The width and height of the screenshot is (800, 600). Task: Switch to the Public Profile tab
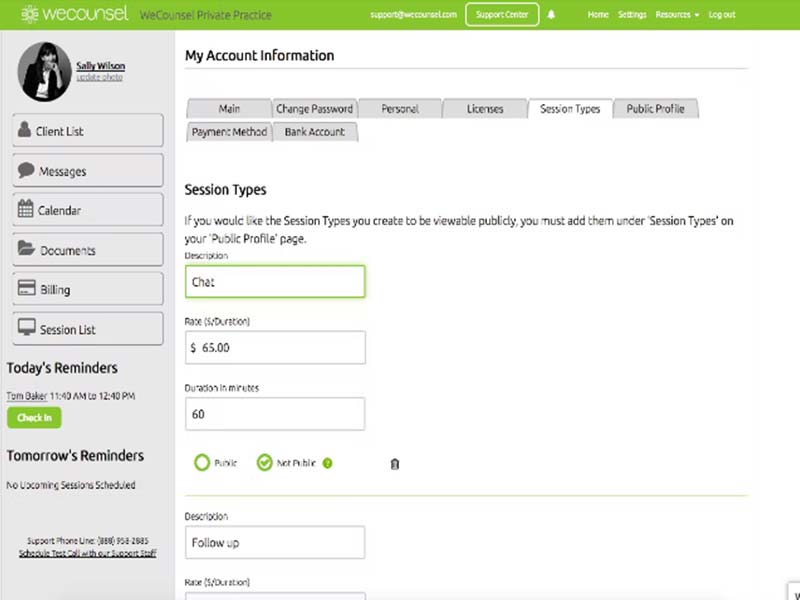pos(655,109)
